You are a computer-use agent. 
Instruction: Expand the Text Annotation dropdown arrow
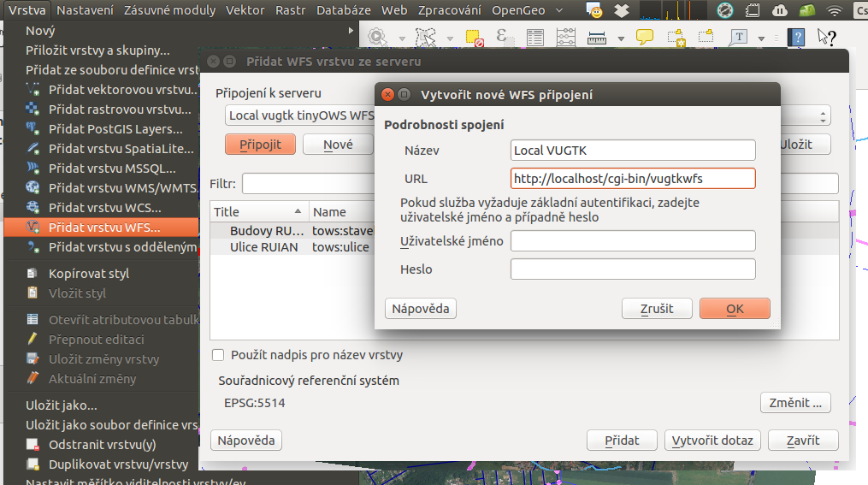point(762,38)
